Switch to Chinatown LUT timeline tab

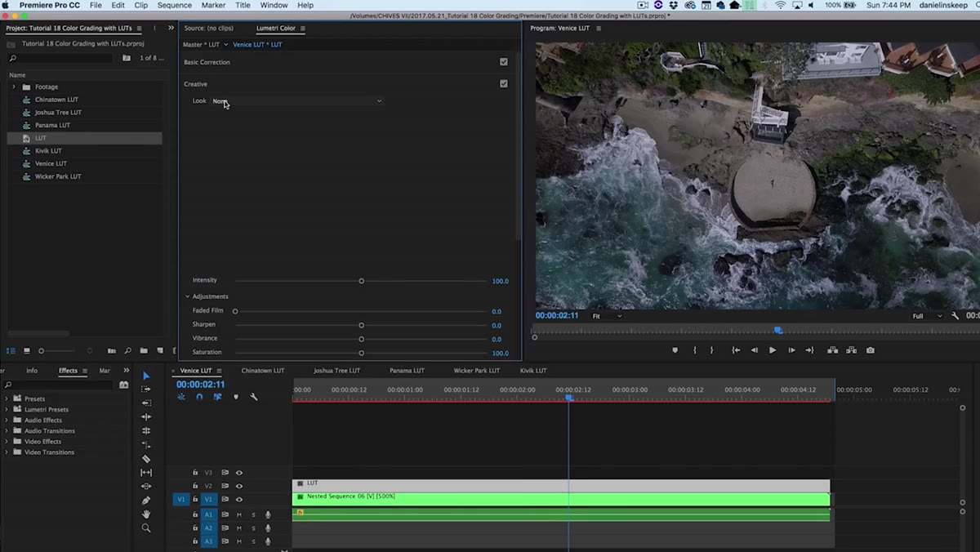click(x=263, y=371)
